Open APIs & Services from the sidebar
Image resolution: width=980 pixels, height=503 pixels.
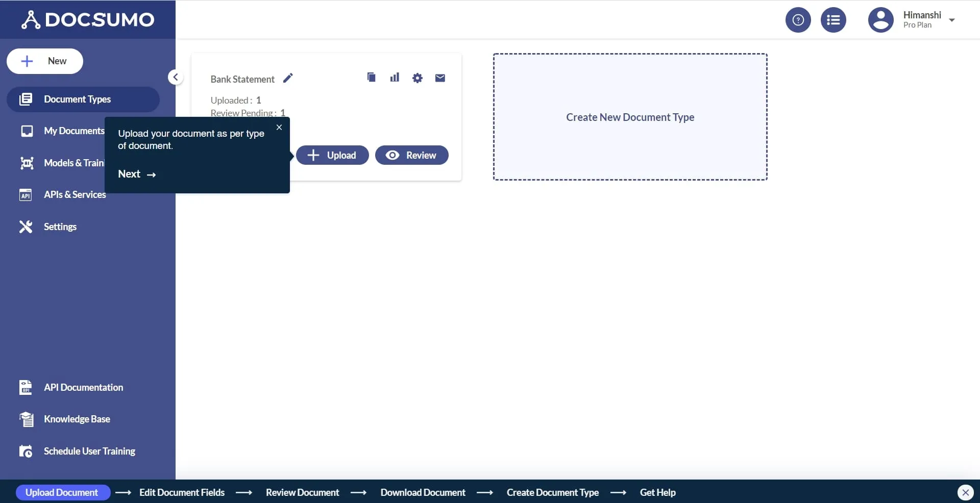75,194
